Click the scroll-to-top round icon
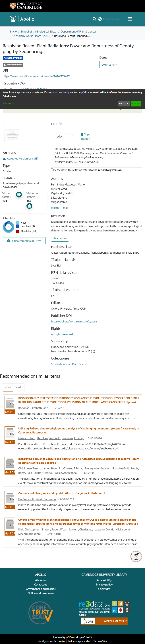145x644 pixels. 136,556
